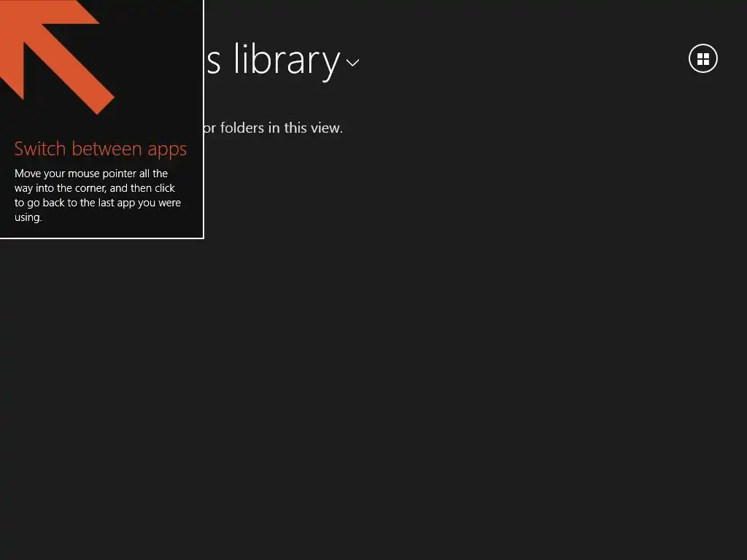Click the word 'Switch' in tooltip title

tap(40, 149)
